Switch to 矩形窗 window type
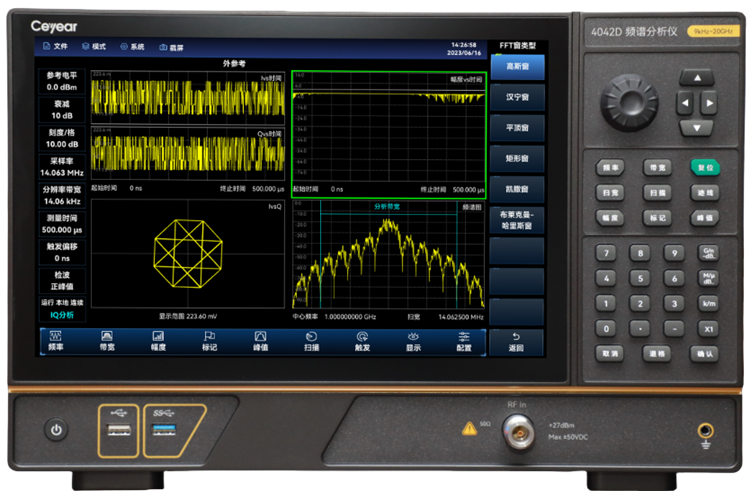This screenshot has height=491, width=751. click(517, 157)
